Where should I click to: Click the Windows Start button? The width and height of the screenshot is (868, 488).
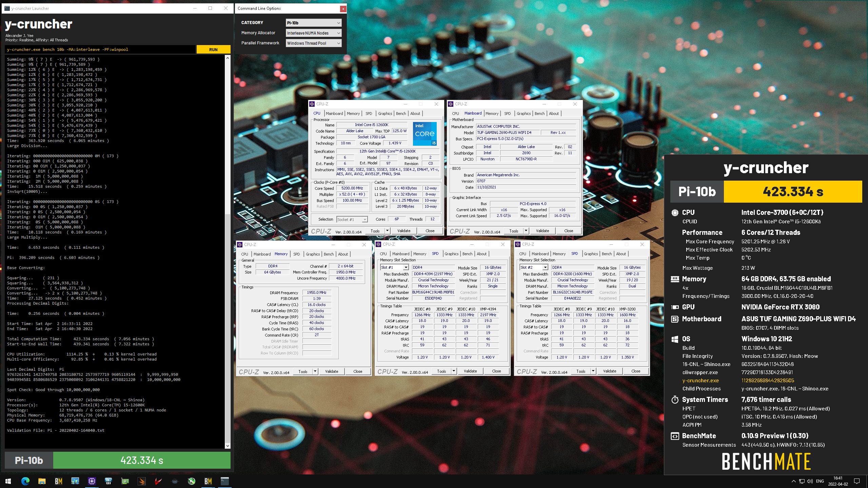coord(8,481)
